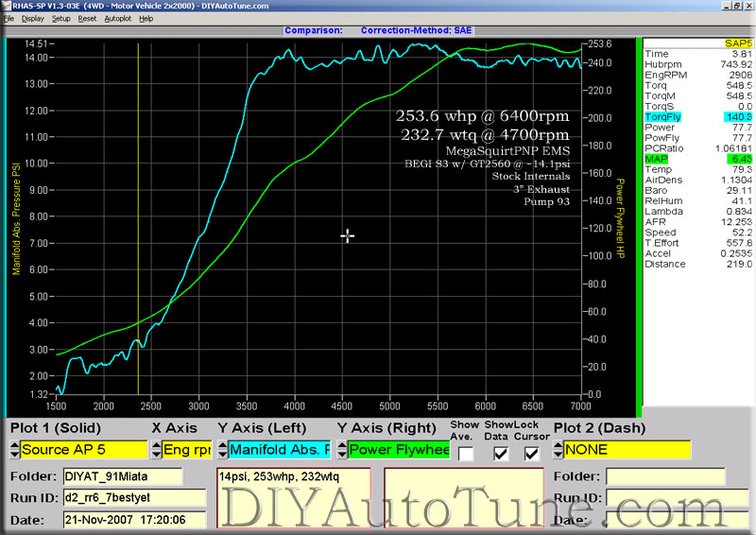Click the Plot 2 Folder field
The width and height of the screenshot is (756, 535).
tap(665, 476)
